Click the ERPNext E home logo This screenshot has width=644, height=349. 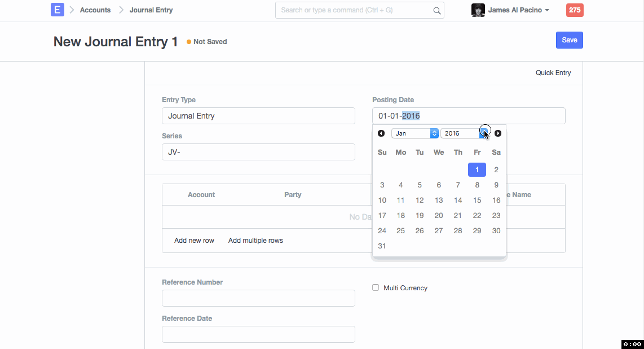[57, 10]
